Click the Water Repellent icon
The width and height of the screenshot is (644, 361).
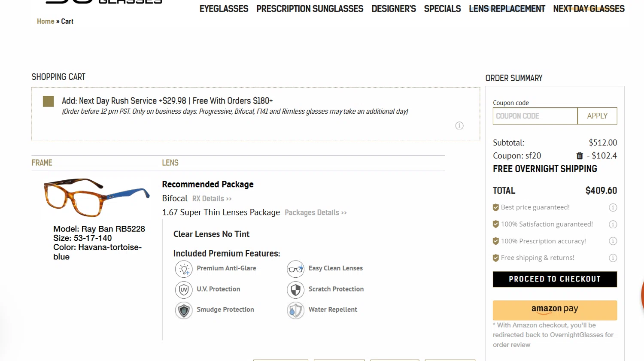[295, 310]
